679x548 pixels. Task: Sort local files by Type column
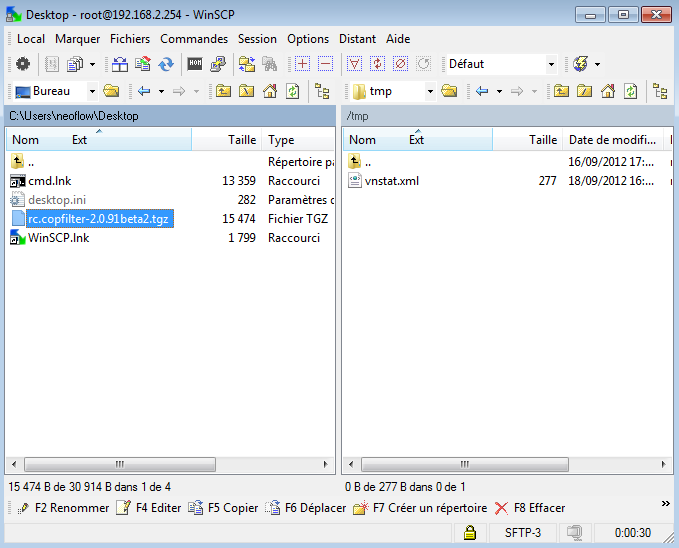coord(298,139)
